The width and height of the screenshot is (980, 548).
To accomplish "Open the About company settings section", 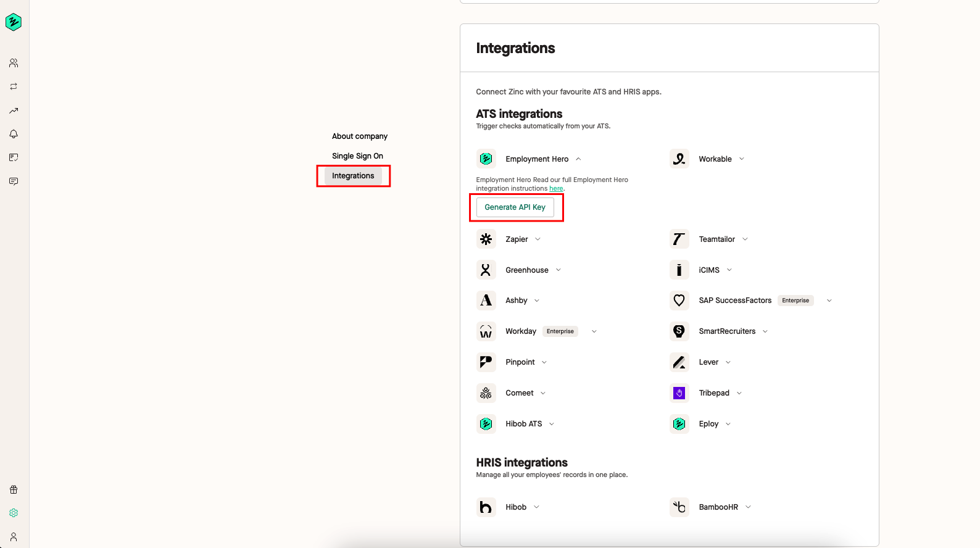I will click(x=360, y=136).
